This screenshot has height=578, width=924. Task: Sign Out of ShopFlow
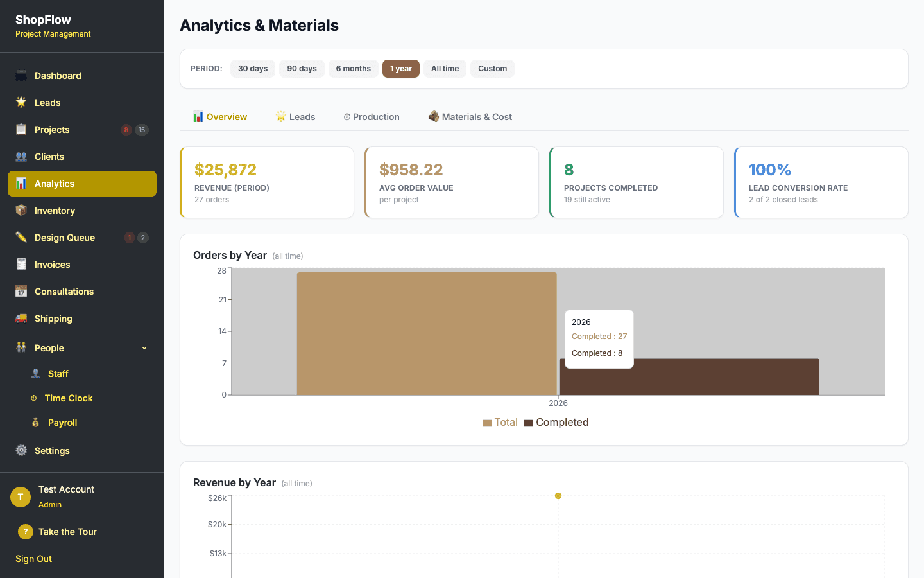[33, 558]
